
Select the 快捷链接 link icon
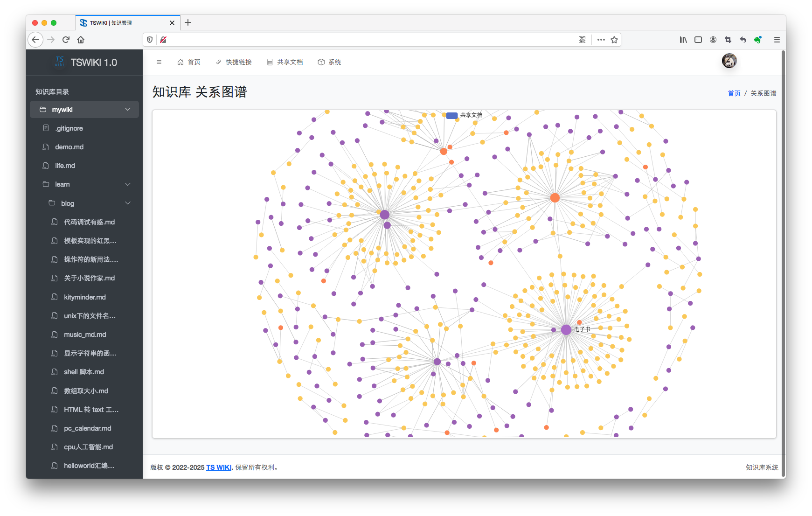point(218,62)
